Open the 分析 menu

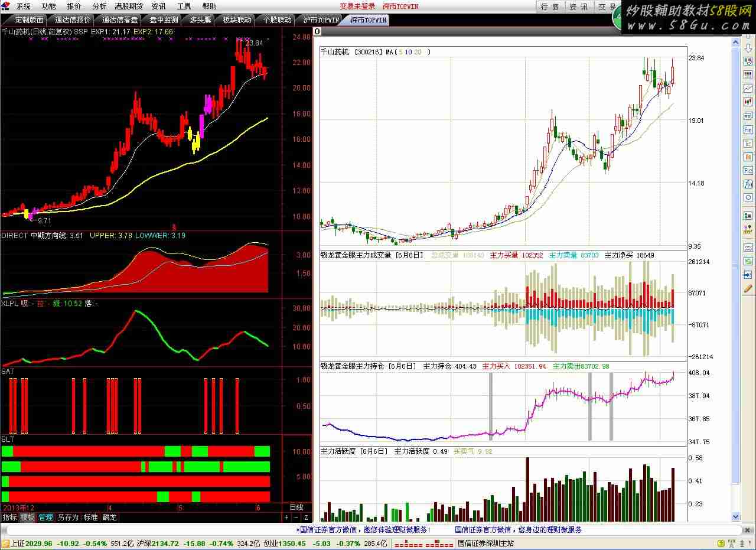pyautogui.click(x=100, y=6)
